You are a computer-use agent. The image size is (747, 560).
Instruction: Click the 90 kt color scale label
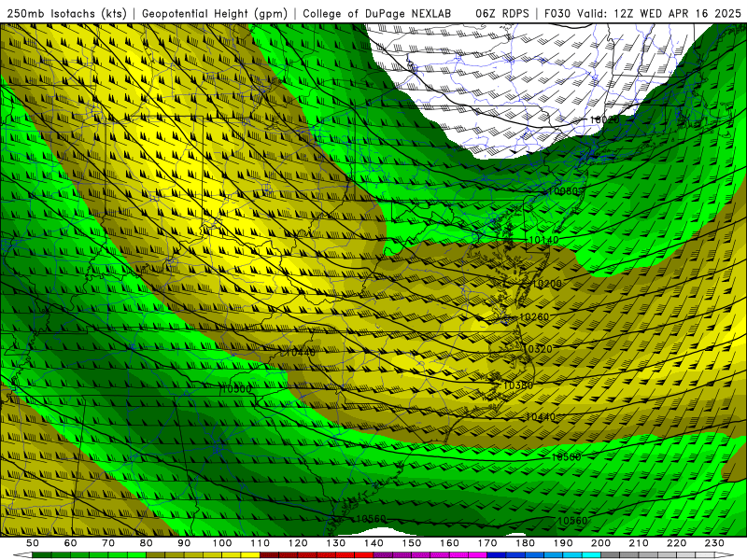pyautogui.click(x=184, y=543)
